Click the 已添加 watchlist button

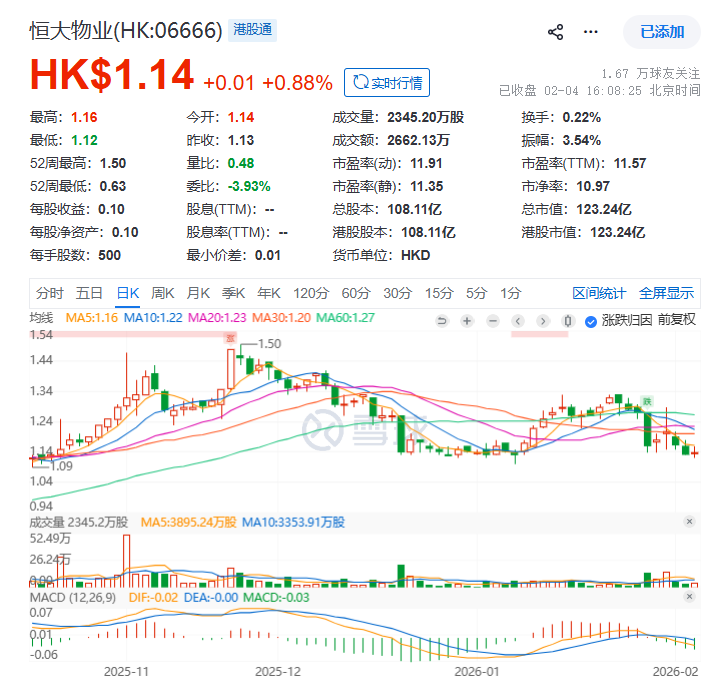point(662,32)
